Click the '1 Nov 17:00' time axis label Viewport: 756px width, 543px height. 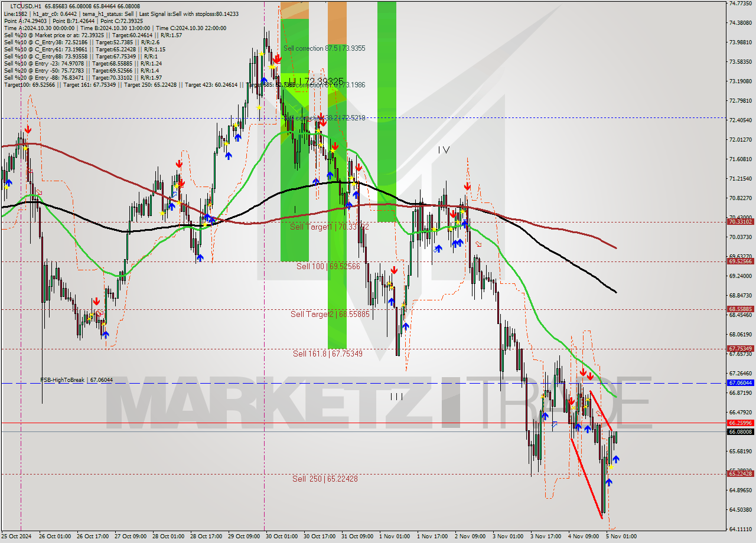tap(431, 537)
